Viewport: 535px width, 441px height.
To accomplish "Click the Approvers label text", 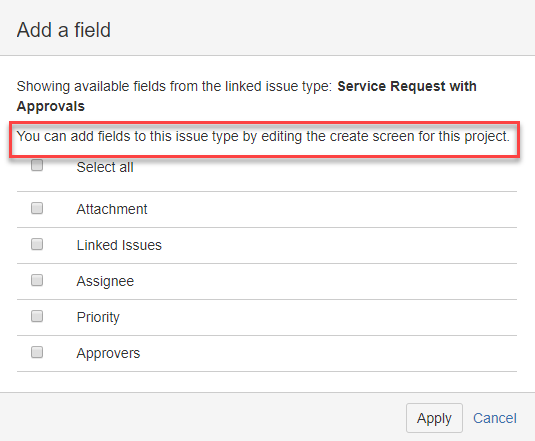I will (108, 353).
